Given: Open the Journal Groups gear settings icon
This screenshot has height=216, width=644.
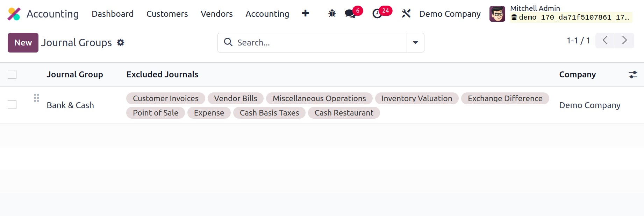Looking at the screenshot, I should [x=121, y=43].
